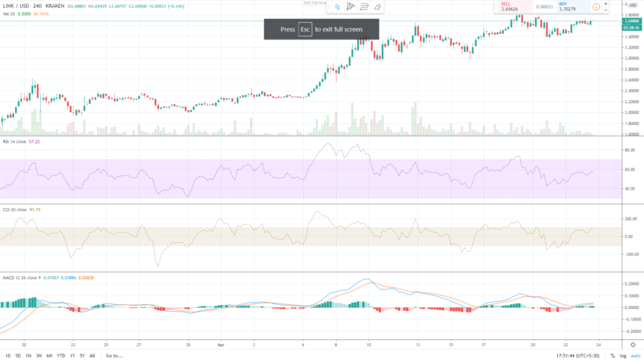This screenshot has height=362, width=644.
Task: Toggle percent scale mode
Action: tap(612, 355)
